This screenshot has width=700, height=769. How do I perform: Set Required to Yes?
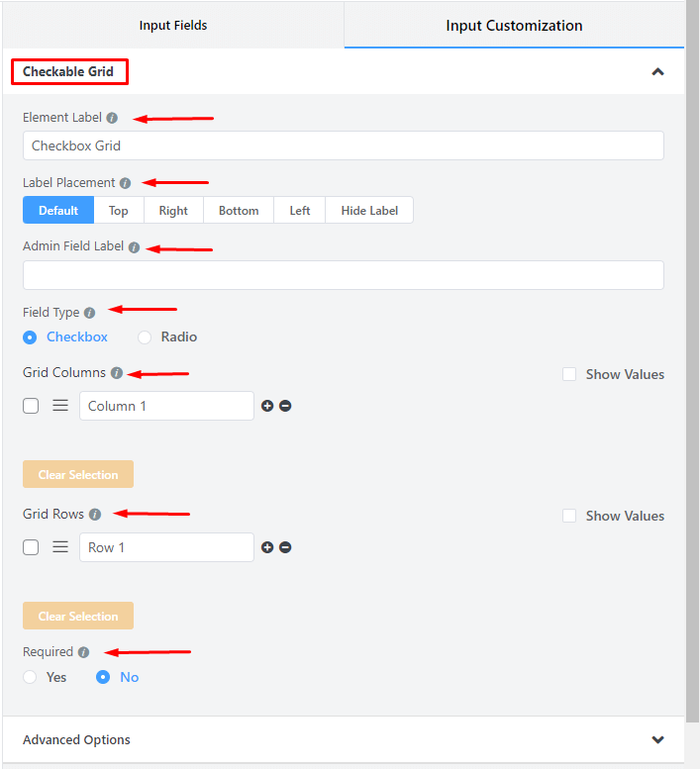31,677
